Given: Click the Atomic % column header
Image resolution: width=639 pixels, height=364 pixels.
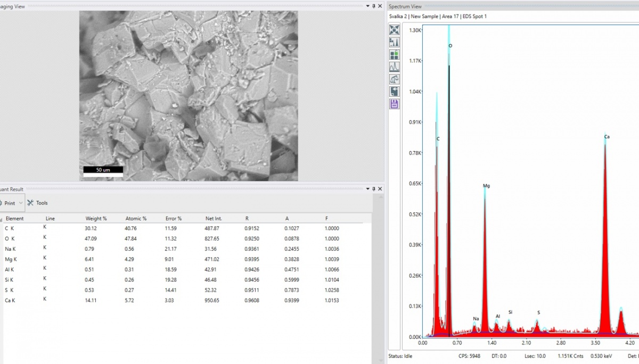Looking at the screenshot, I should (136, 219).
